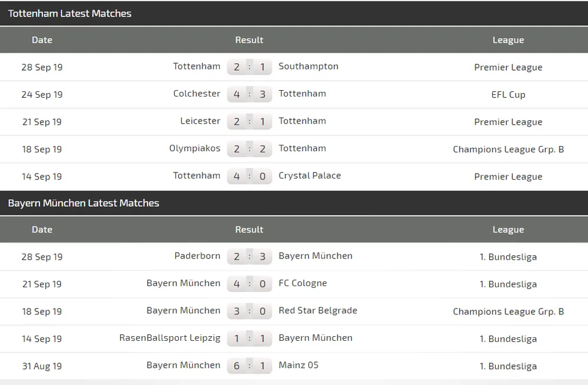View the Olympiakos club details
This screenshot has width=588, height=385.
[195, 148]
